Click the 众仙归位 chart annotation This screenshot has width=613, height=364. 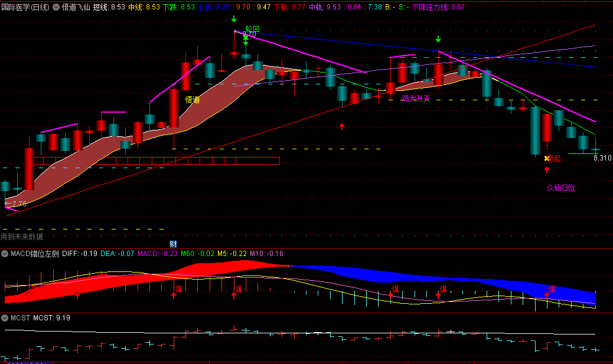(x=560, y=188)
